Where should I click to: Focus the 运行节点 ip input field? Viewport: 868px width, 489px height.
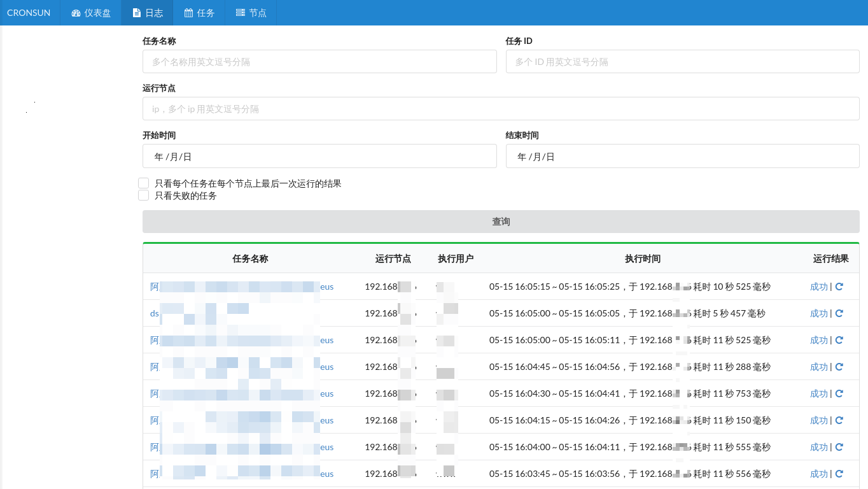(501, 109)
